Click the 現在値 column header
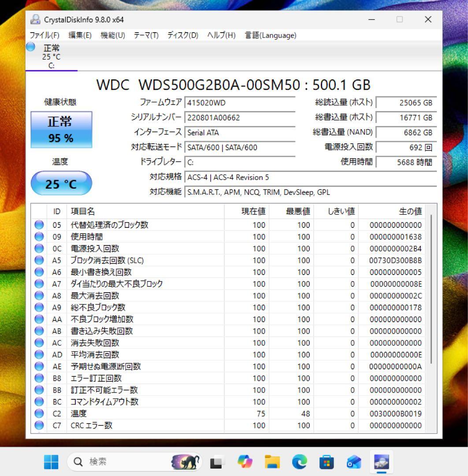Image resolution: width=468 pixels, height=476 pixels. coord(246,211)
